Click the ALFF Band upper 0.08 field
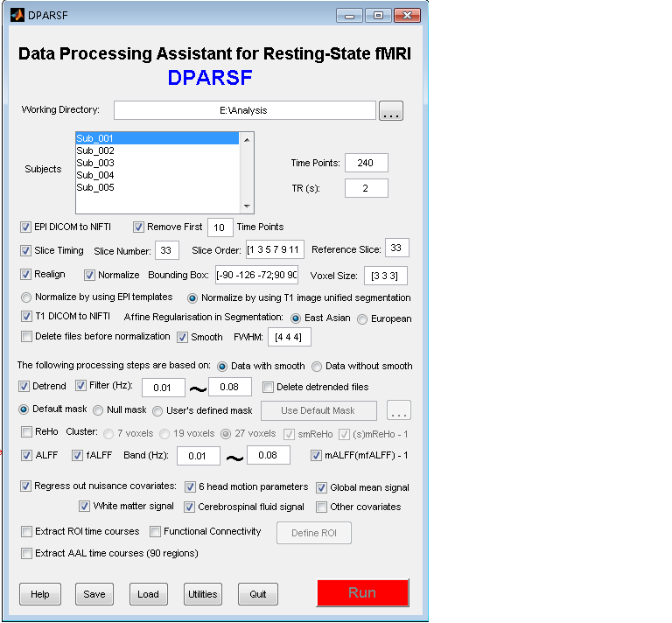Image resolution: width=672 pixels, height=623 pixels. (x=269, y=455)
